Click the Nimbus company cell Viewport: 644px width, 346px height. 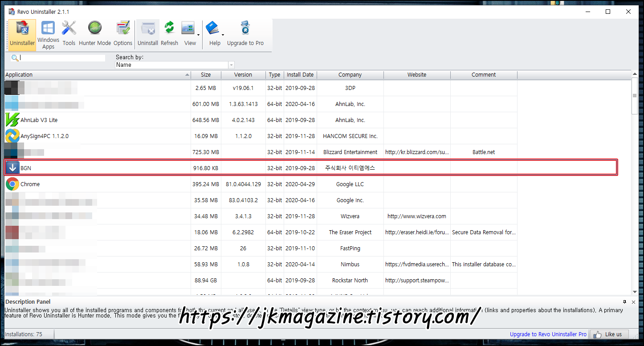350,264
